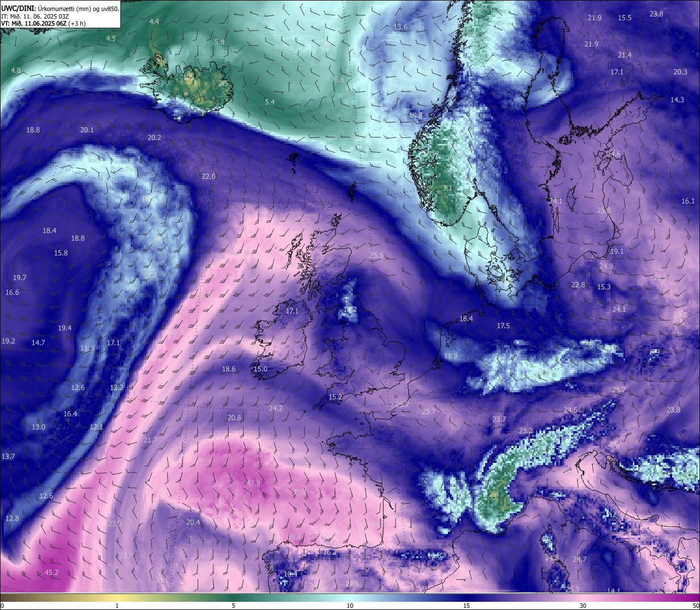The height and width of the screenshot is (610, 700).
Task: Click the 24.2 value label
Action: pos(276,408)
